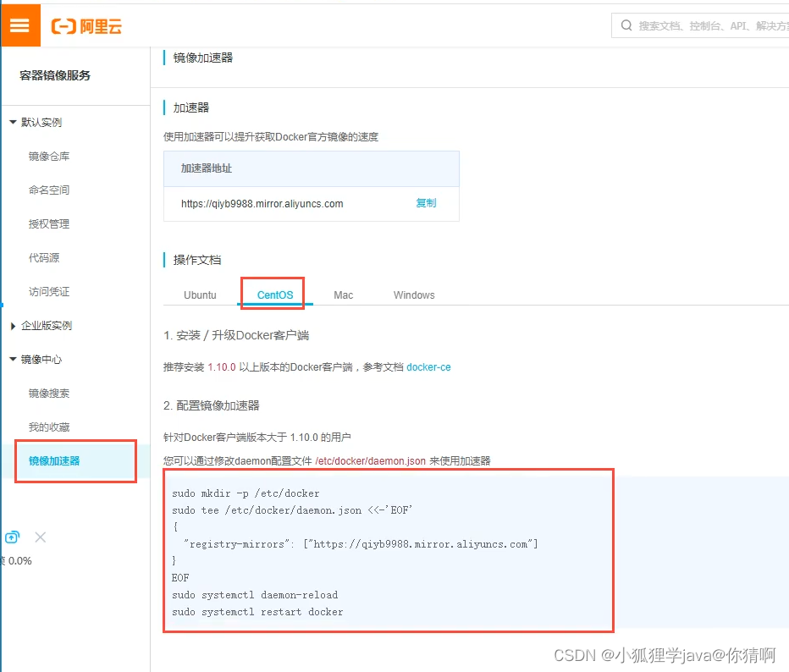
Task: Click the 'sudo systemctl daemon-reload' line
Action: click(255, 595)
